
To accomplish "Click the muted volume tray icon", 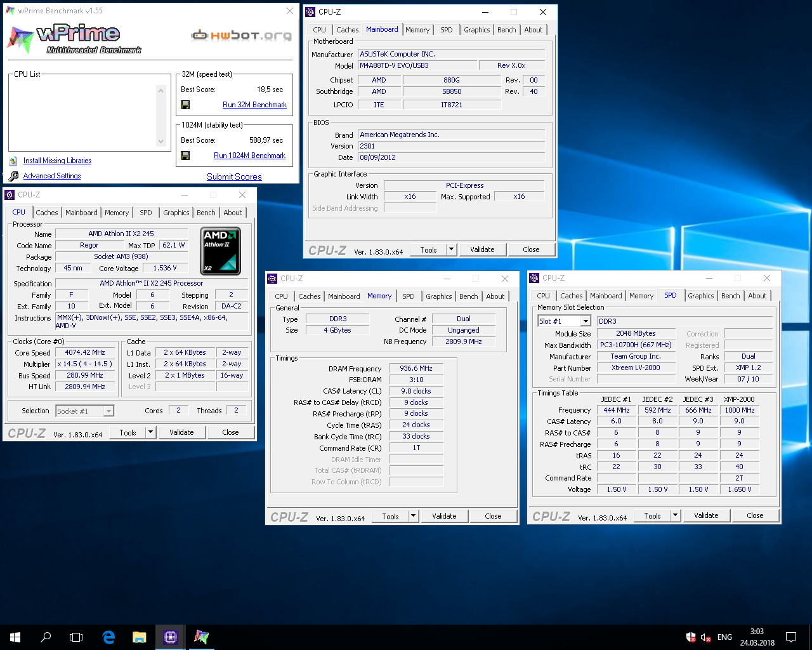I will click(705, 637).
